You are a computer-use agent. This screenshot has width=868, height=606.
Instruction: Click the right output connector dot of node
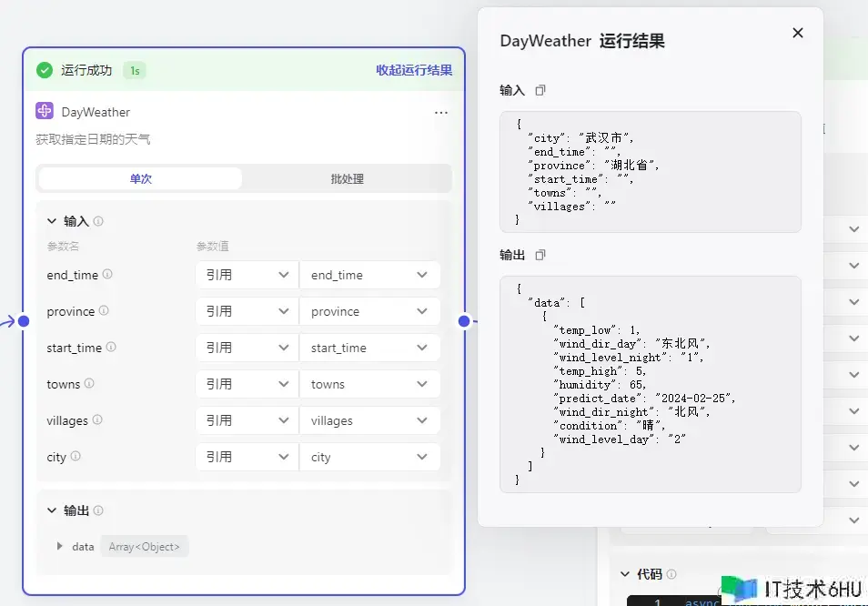pos(464,320)
